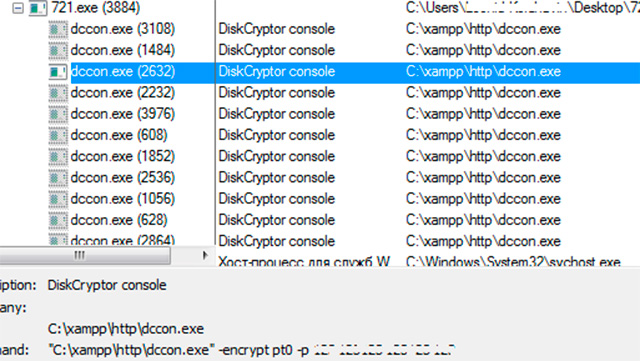The width and height of the screenshot is (640, 361).
Task: Select process dccon.exe (1056)
Action: (122, 199)
